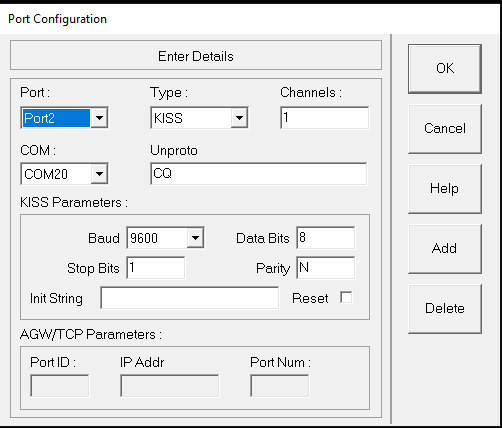Enable the Reset checkbox
Screen dimensions: 502x428
[x=346, y=297]
